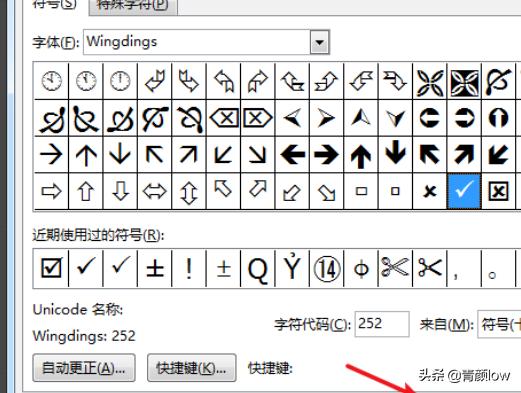The height and width of the screenshot is (393, 521).
Task: Select the black-background four-leaf ornament symbol
Action: pyautogui.click(x=464, y=81)
